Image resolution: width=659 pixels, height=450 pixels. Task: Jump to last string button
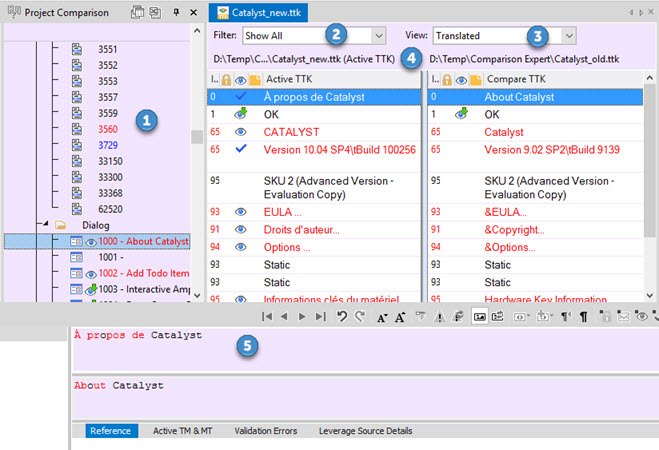coord(321,316)
